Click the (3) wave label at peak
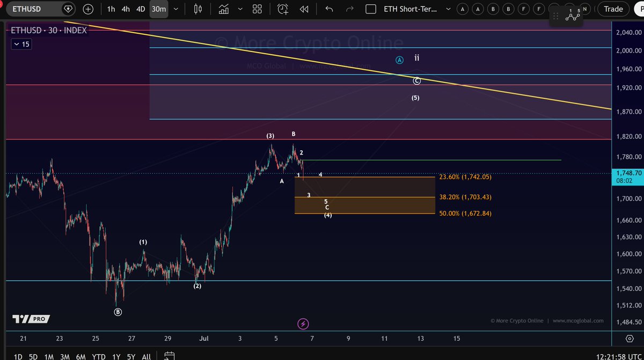644x360 pixels. [270, 136]
